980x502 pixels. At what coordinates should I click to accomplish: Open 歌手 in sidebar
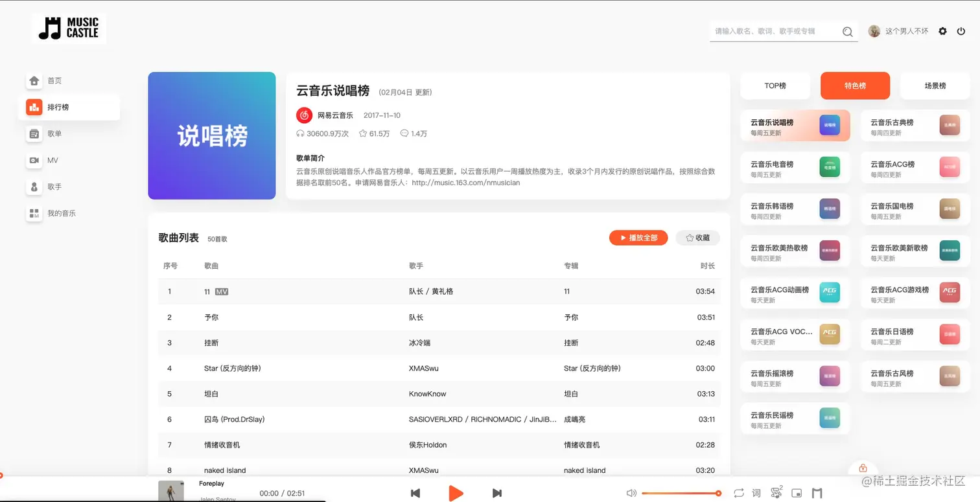(x=69, y=187)
